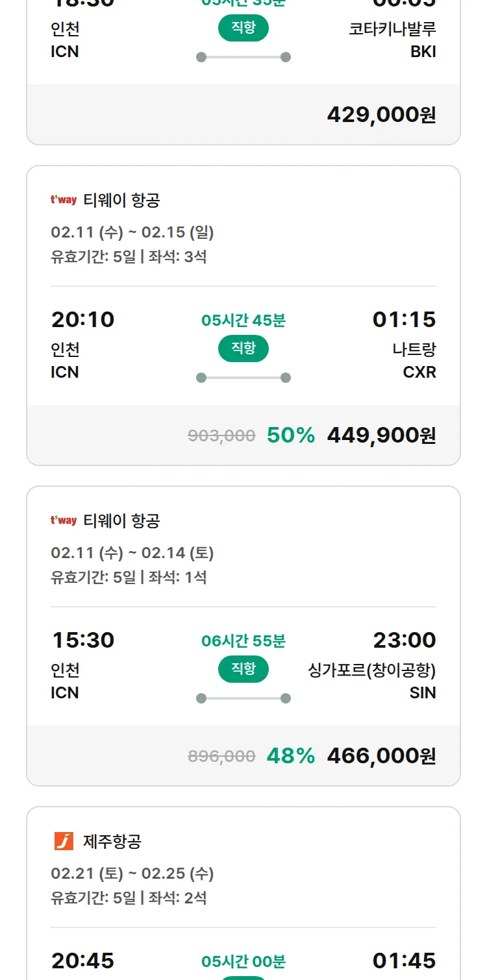Click the 20:10 ICN departure time
This screenshot has height=980, width=487.
[82, 320]
